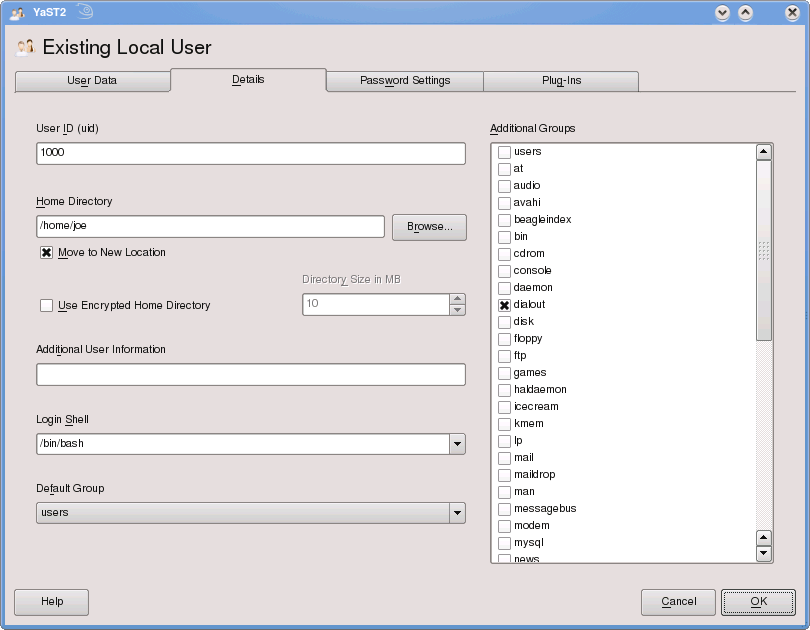Enable the mysql group

[504, 543]
